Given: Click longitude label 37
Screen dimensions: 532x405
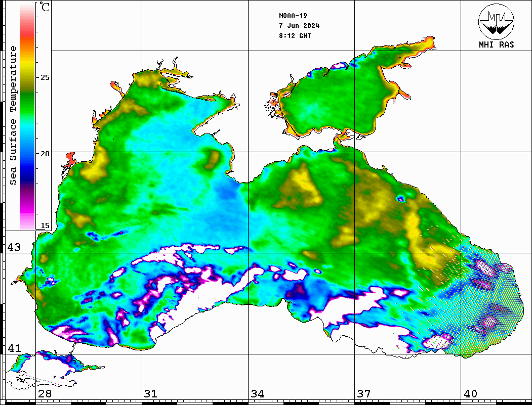Looking at the screenshot, I should point(364,394).
